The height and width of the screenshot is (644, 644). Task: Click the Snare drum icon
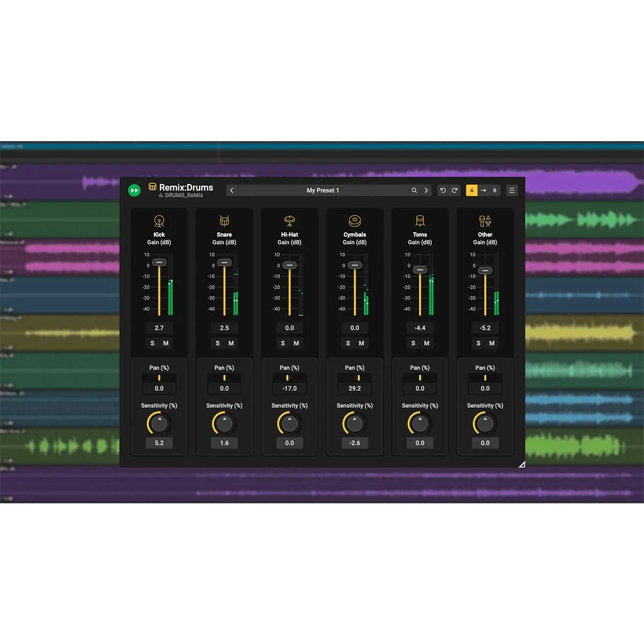pos(224,222)
